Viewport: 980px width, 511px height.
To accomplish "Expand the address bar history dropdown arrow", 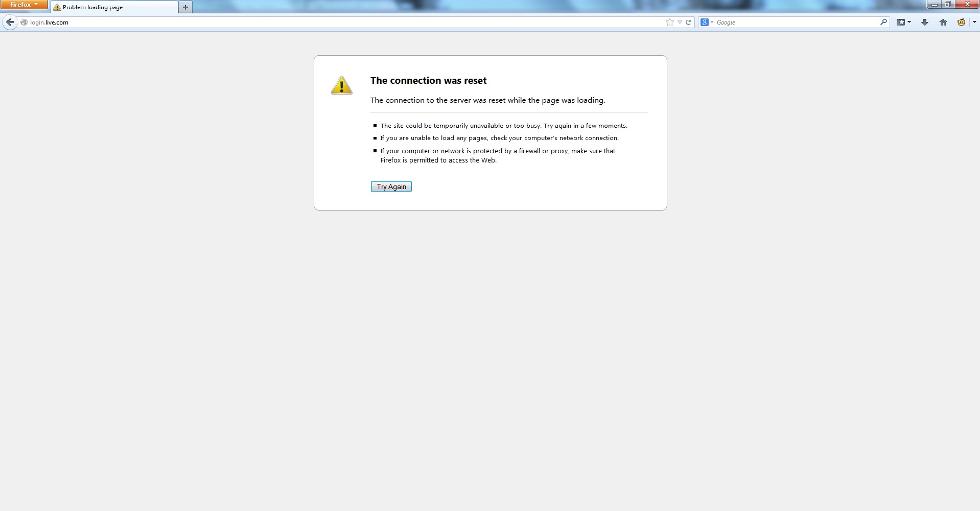I will [x=680, y=22].
